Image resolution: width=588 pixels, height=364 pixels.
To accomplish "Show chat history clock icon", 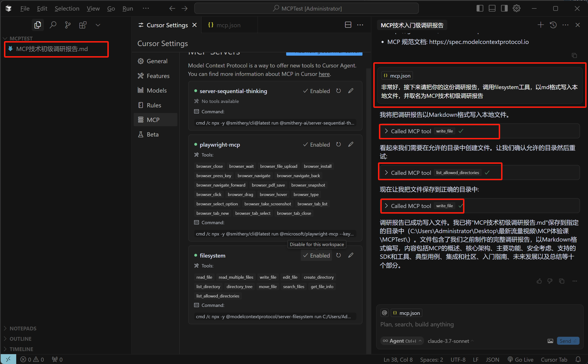I will click(553, 25).
